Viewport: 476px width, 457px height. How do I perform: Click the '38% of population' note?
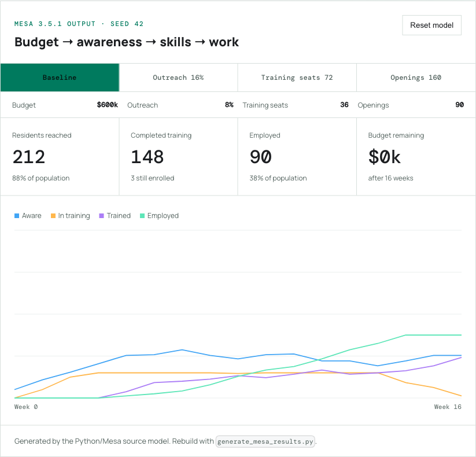[278, 178]
